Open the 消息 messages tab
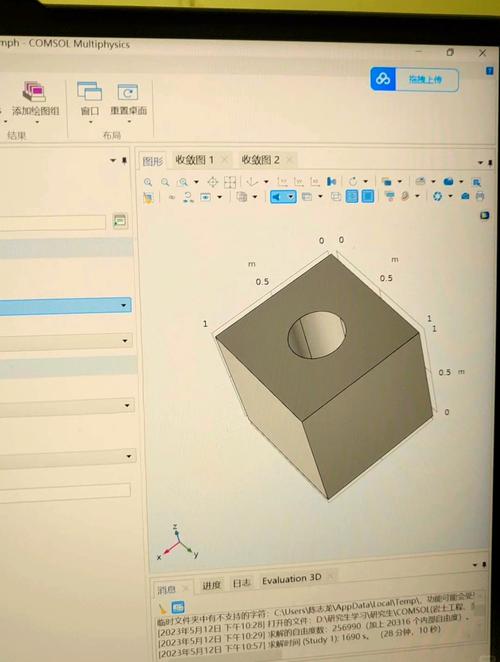 [166, 589]
